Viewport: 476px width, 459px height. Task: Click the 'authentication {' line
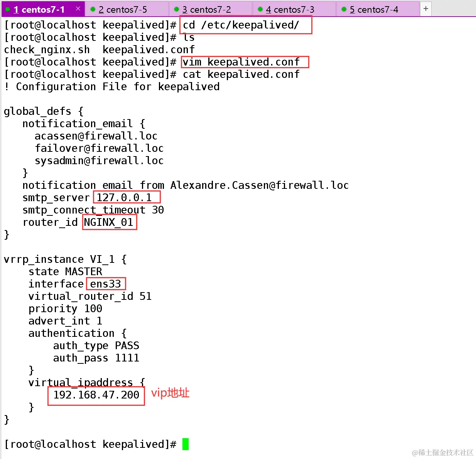click(78, 333)
